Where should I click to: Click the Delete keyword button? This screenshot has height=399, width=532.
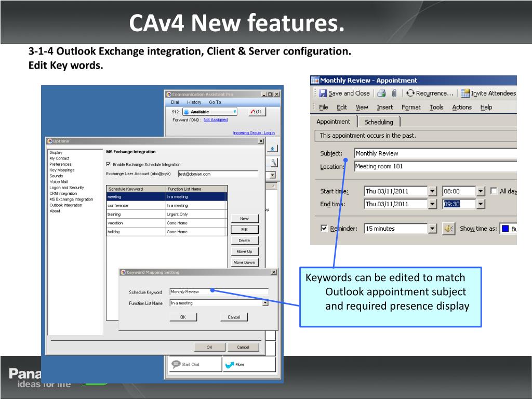tap(244, 241)
